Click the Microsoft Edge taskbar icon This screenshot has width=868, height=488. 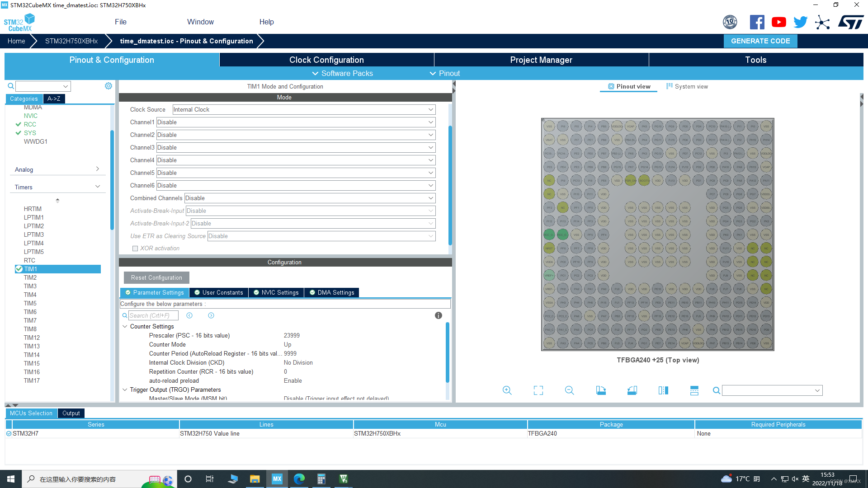pyautogui.click(x=299, y=479)
